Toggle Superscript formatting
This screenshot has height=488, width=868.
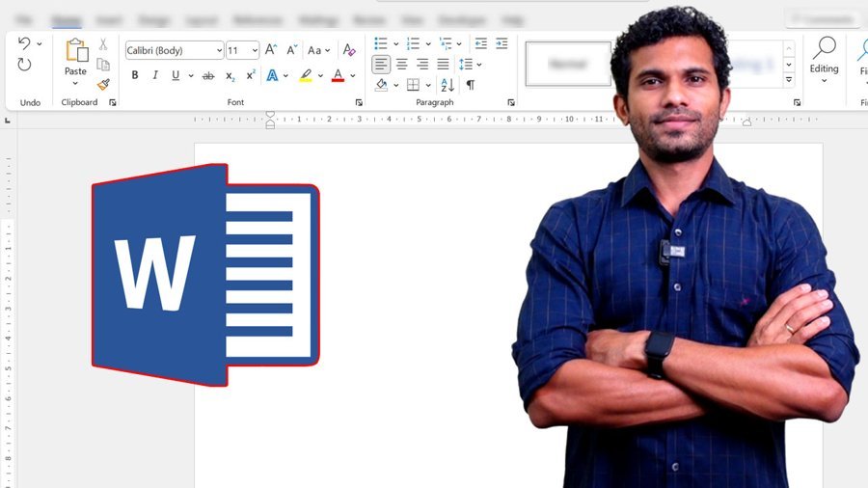click(251, 75)
